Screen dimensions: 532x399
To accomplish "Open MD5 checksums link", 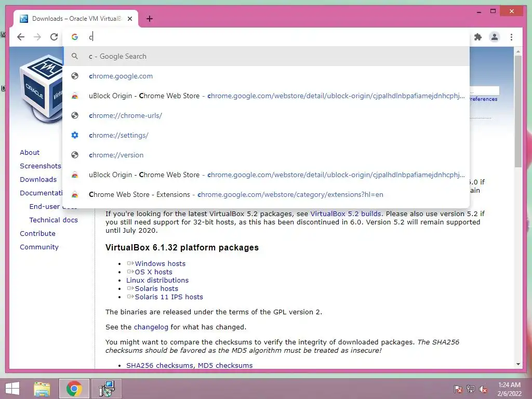I will (x=225, y=365).
